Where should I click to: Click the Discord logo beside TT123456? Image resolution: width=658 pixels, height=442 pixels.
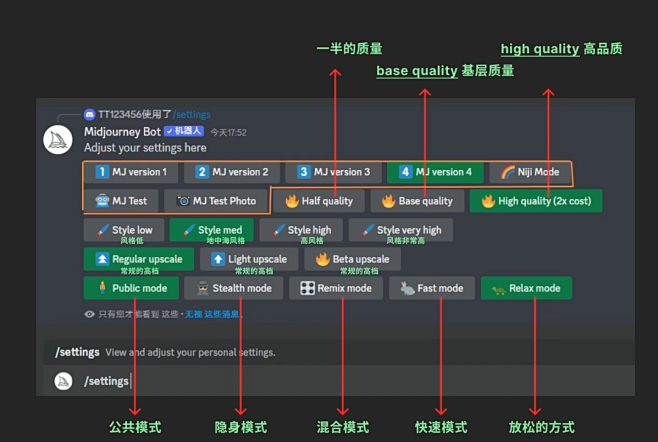pos(89,114)
